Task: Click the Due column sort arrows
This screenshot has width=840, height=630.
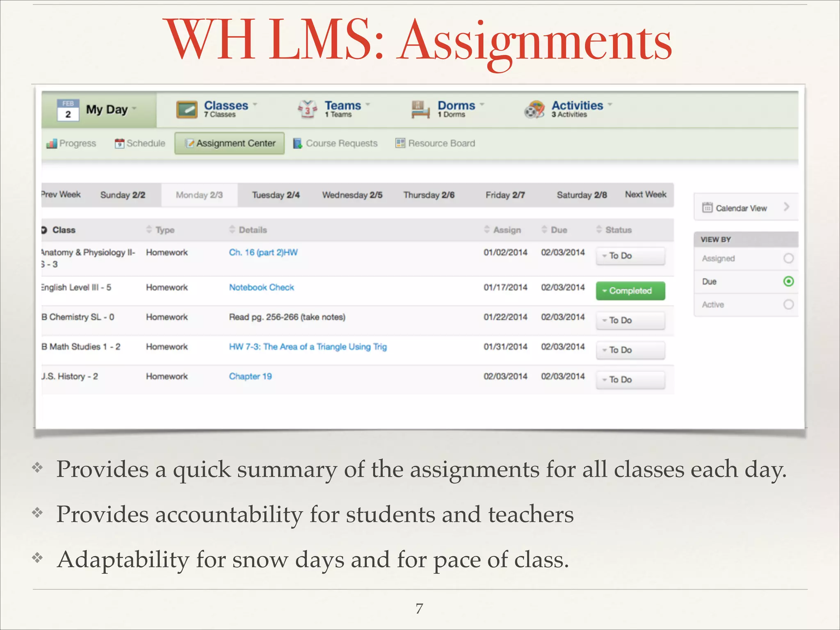Action: (544, 230)
